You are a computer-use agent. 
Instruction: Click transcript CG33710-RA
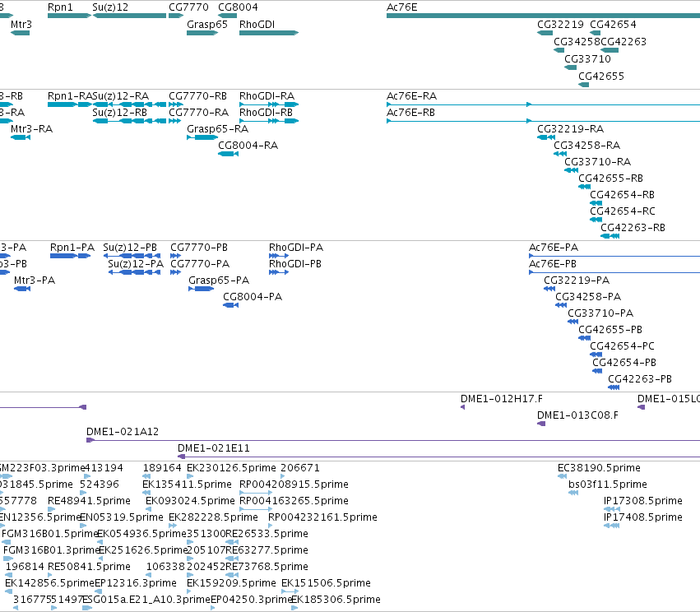[x=598, y=162]
